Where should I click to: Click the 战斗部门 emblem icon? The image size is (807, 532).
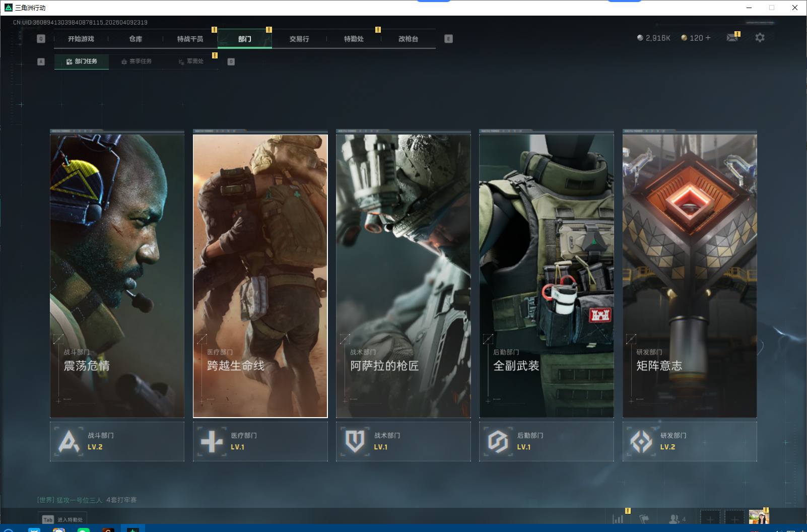click(69, 441)
